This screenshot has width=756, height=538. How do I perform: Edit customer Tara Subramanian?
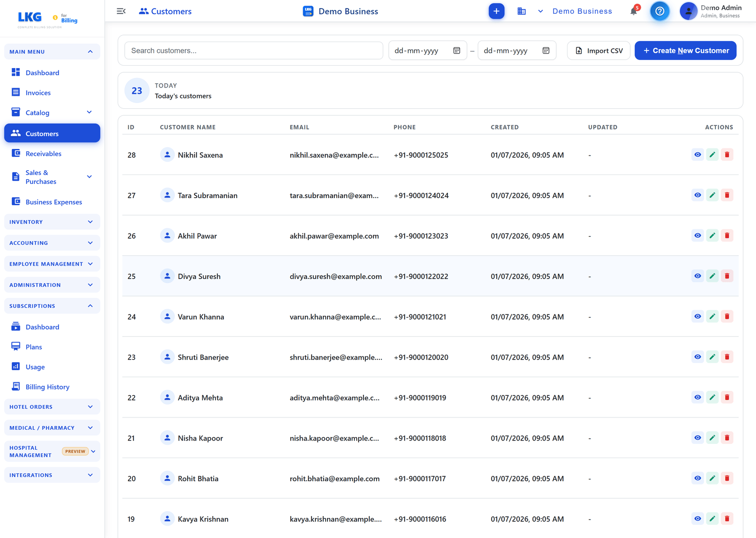coord(712,195)
